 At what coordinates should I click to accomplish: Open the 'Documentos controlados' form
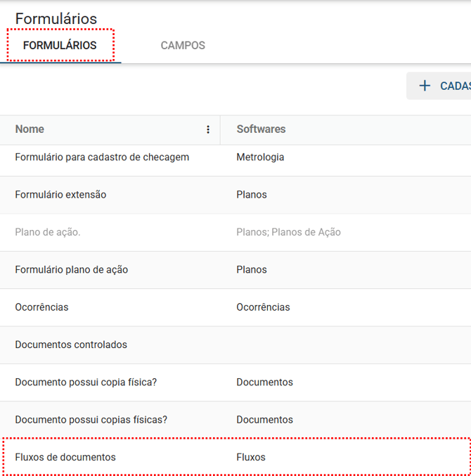[71, 345]
